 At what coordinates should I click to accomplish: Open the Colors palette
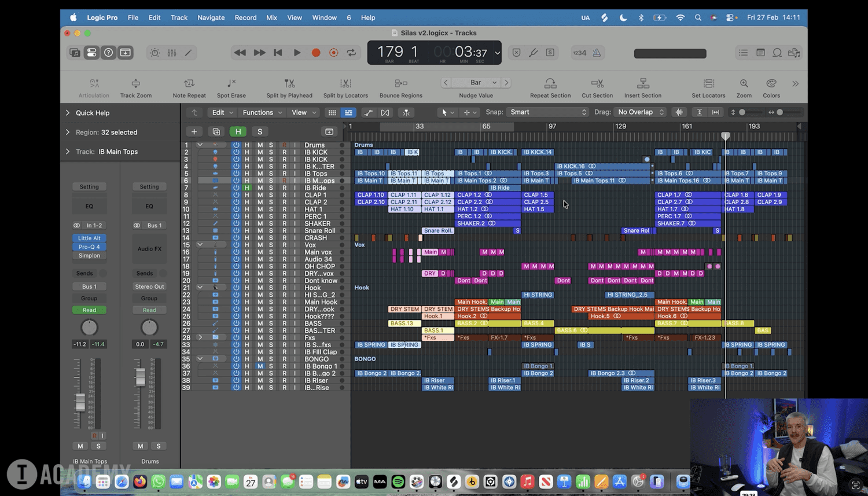tap(771, 84)
